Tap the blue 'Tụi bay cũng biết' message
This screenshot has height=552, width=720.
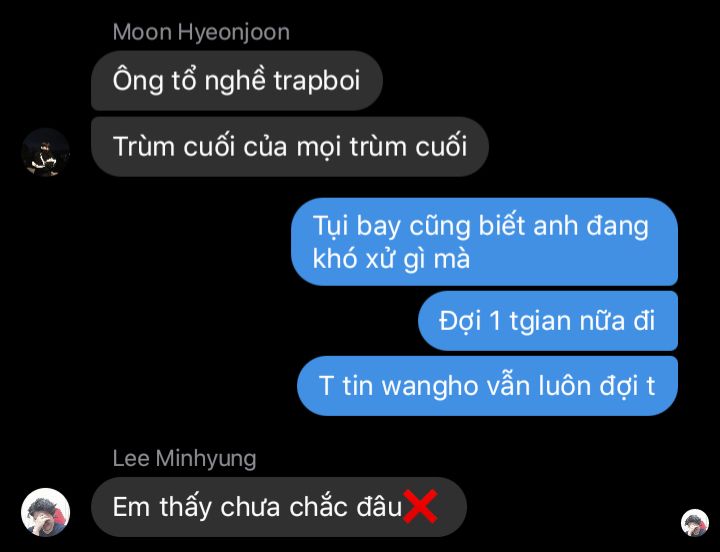click(484, 242)
